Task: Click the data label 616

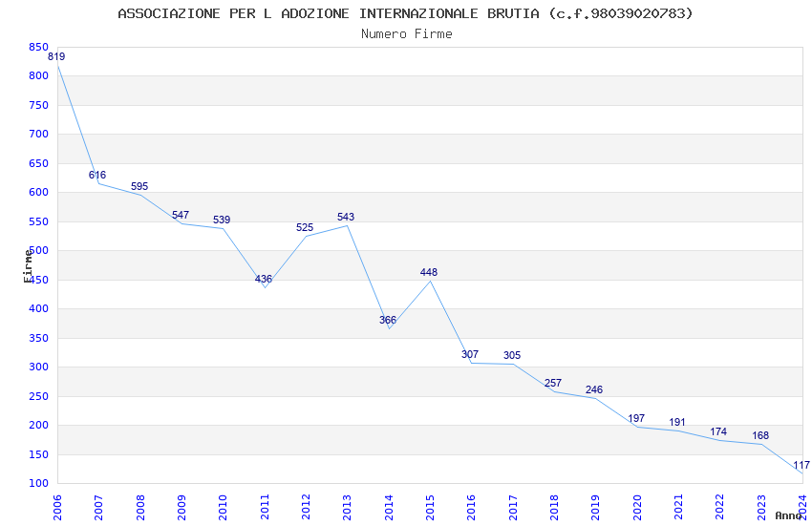Action: pos(97,175)
